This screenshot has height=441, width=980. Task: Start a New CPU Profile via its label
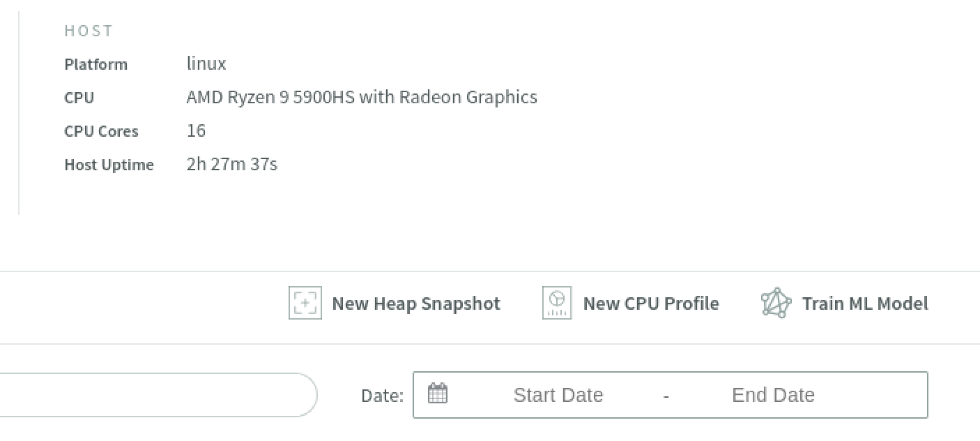[650, 304]
